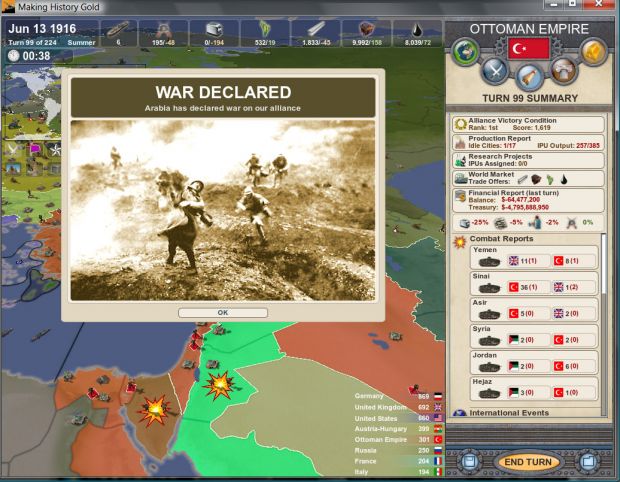Screen dimensions: 620x482
Task: Click the Jordan explosion battle marker on map
Action: [219, 385]
